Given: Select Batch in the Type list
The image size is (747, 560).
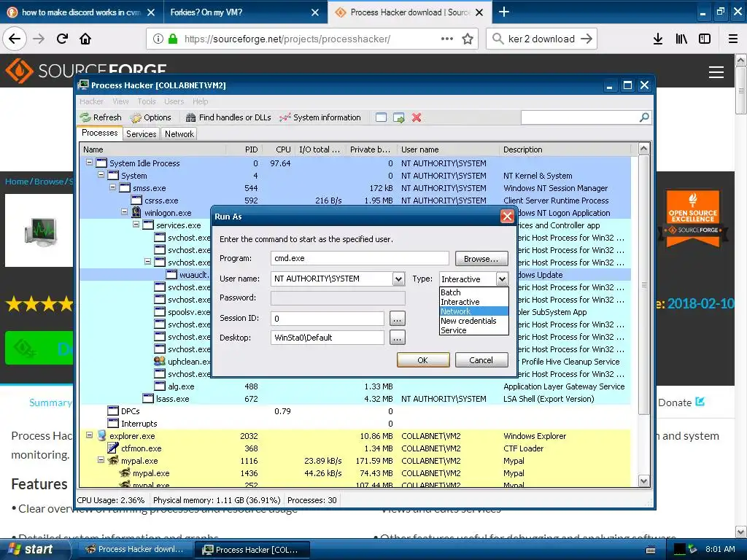Looking at the screenshot, I should tap(474, 292).
